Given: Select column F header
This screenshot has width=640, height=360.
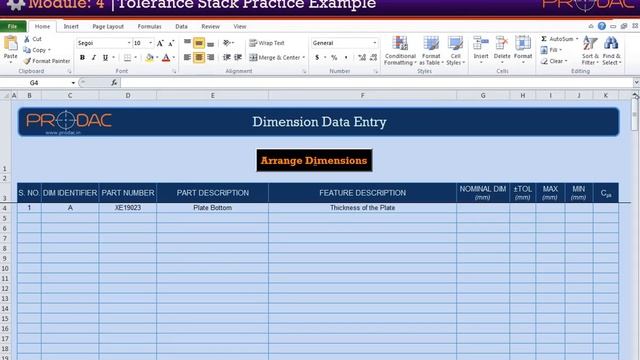Looking at the screenshot, I should point(362,96).
